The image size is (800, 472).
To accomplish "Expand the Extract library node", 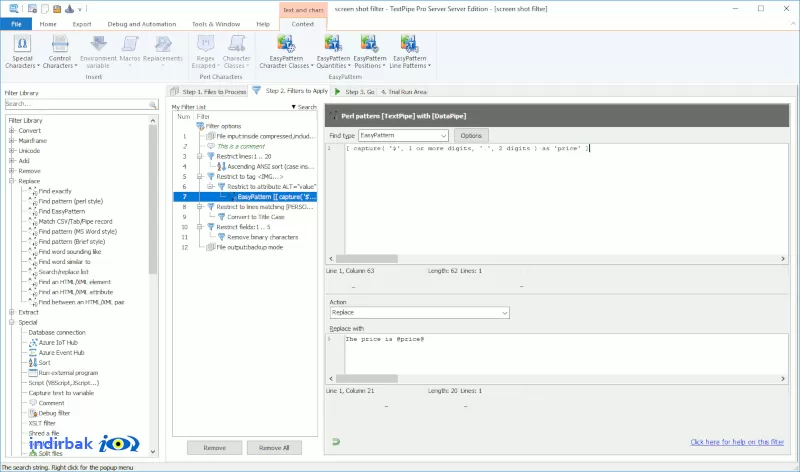I will point(12,312).
